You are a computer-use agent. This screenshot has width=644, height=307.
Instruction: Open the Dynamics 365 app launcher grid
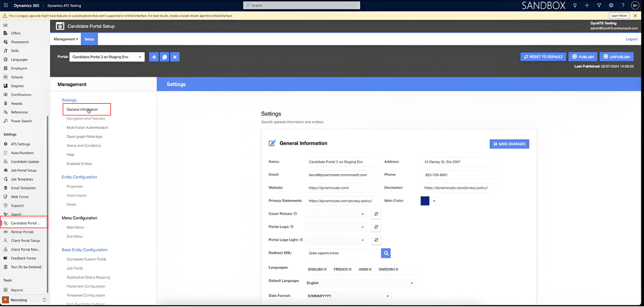(6, 5)
